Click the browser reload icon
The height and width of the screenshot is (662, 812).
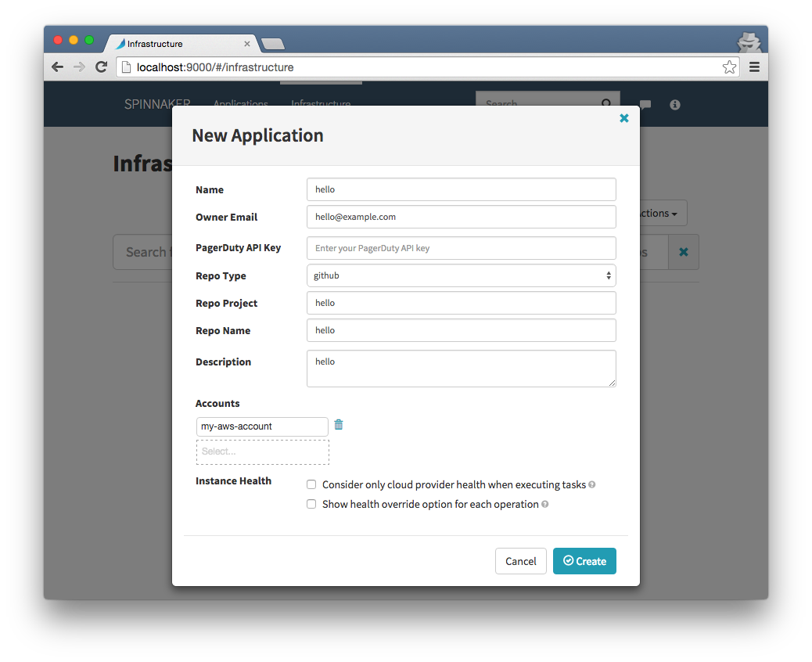click(102, 67)
